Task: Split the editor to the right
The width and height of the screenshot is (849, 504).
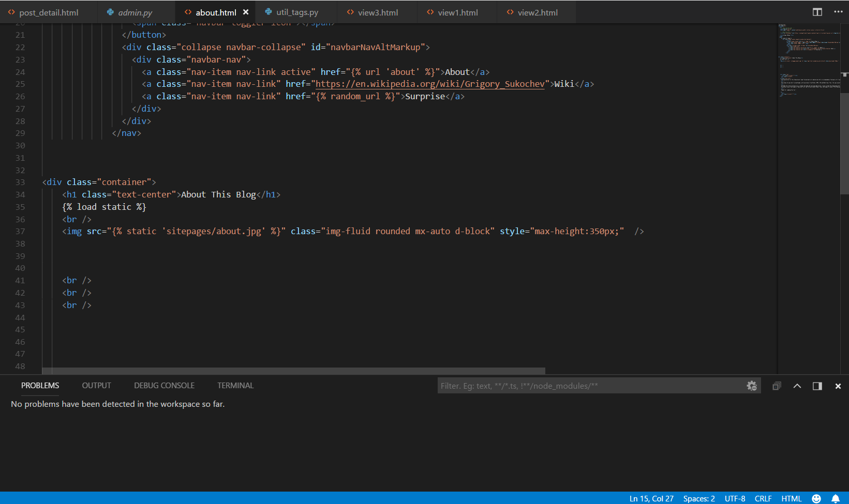Action: pyautogui.click(x=817, y=12)
